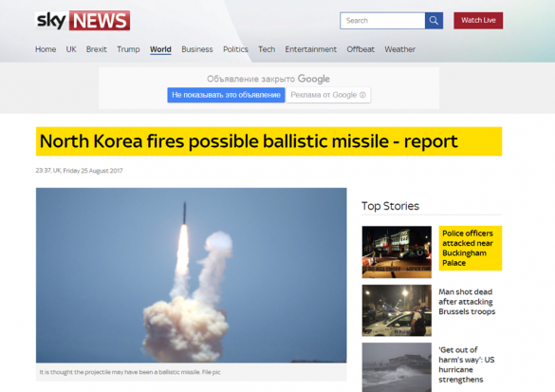Click the magnifying glass search icon
Screen dimensions: 555x392
coord(434,21)
